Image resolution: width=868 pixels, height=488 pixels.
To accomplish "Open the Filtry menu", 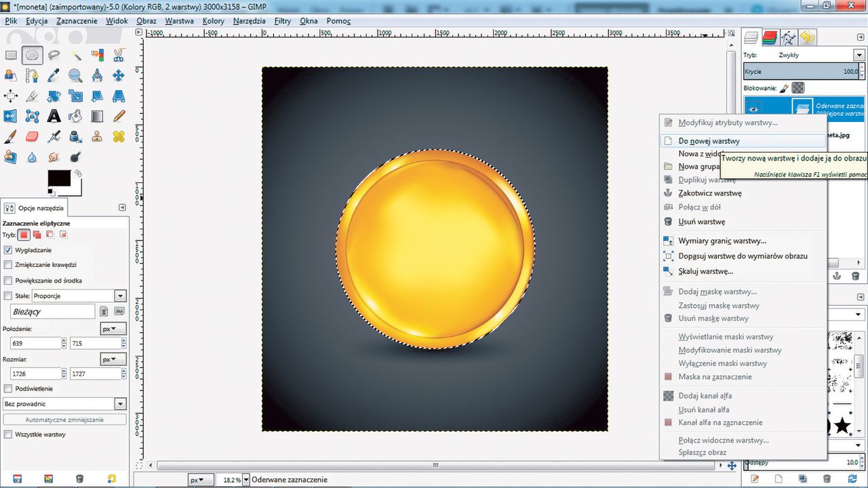I will coord(283,21).
